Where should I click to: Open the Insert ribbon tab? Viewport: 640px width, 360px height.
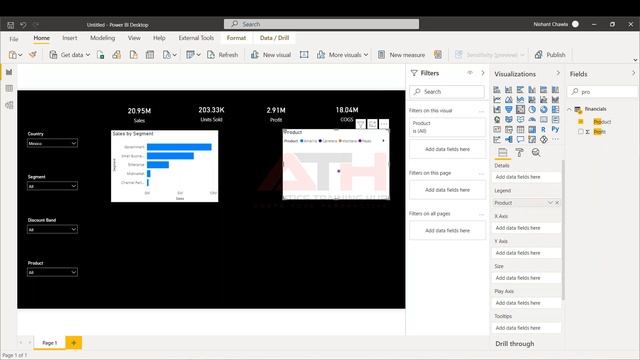pos(69,38)
